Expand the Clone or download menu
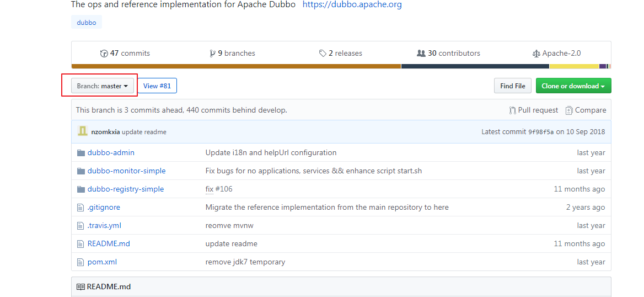644x297 pixels. pos(573,86)
